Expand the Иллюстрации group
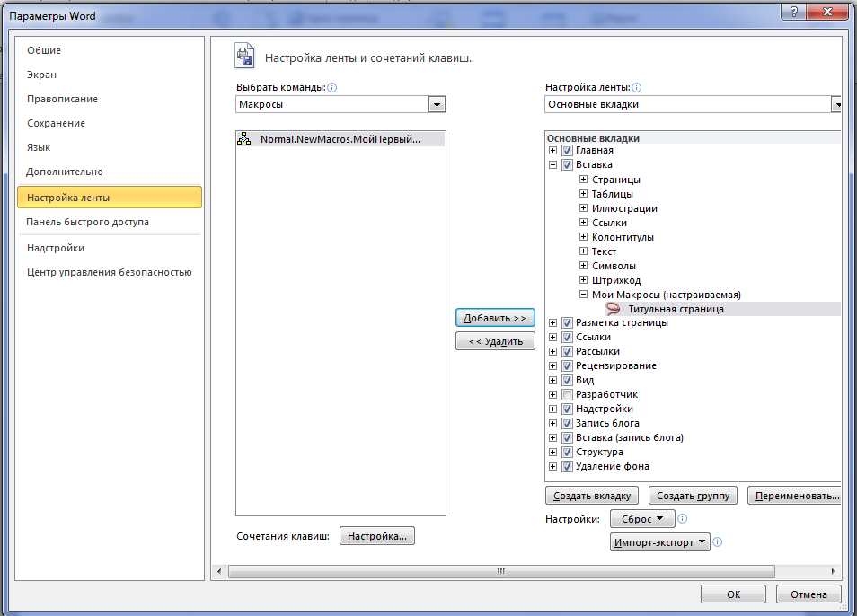 pyautogui.click(x=583, y=208)
